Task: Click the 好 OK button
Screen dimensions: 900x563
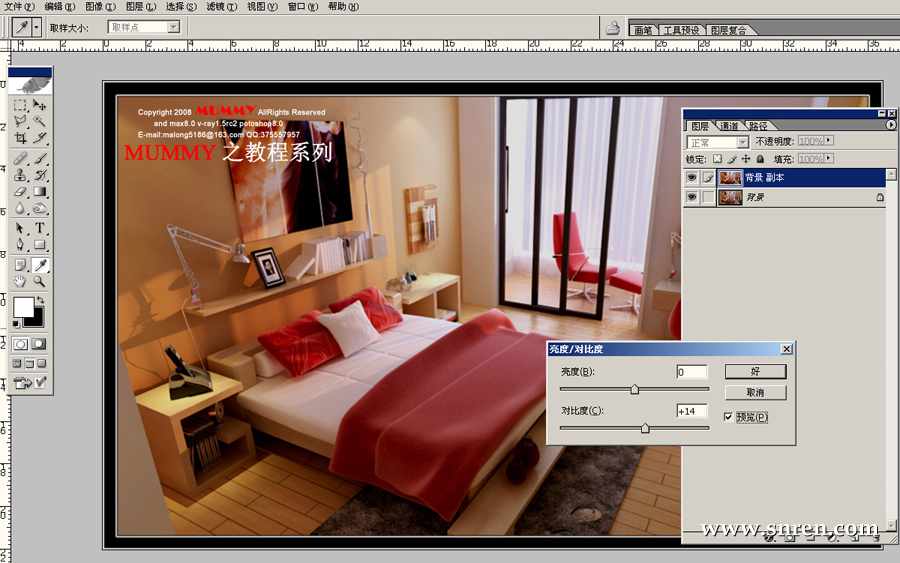Action: pyautogui.click(x=755, y=371)
